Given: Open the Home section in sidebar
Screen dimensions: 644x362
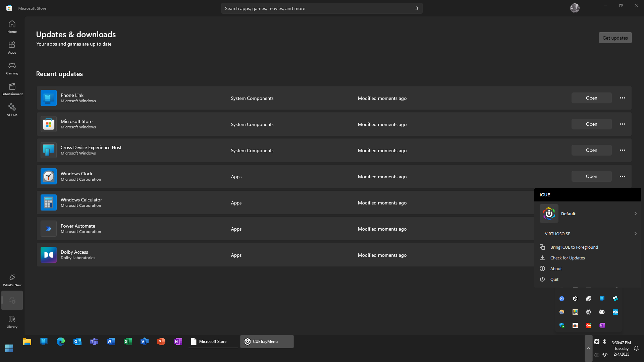Looking at the screenshot, I should [12, 27].
